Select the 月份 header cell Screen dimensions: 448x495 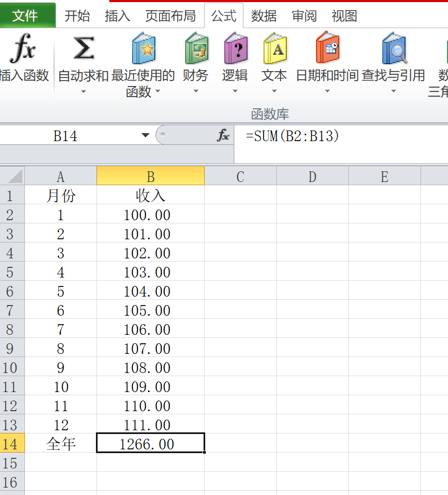[x=60, y=195]
